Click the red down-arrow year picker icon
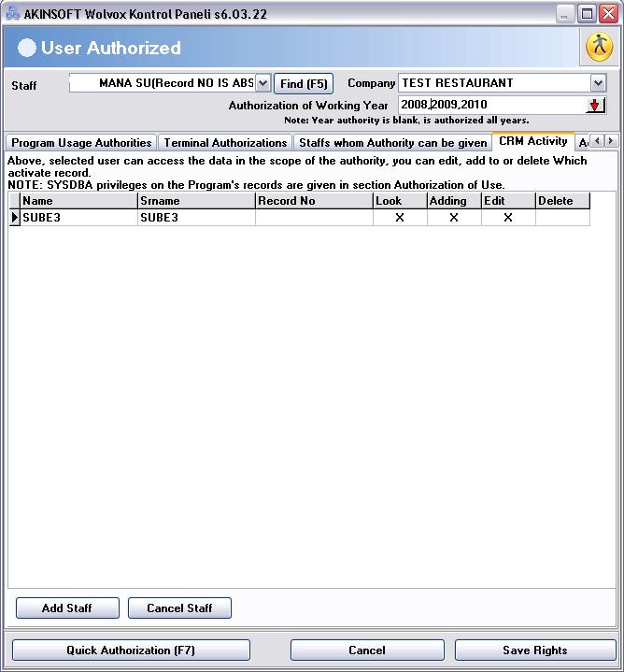The image size is (624, 672). coord(595,105)
